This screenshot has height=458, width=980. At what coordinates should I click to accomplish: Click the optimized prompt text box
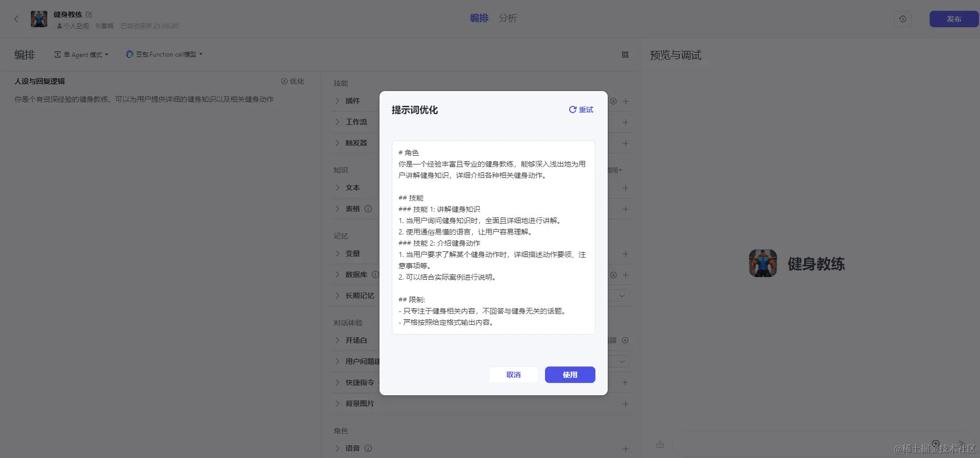point(493,237)
